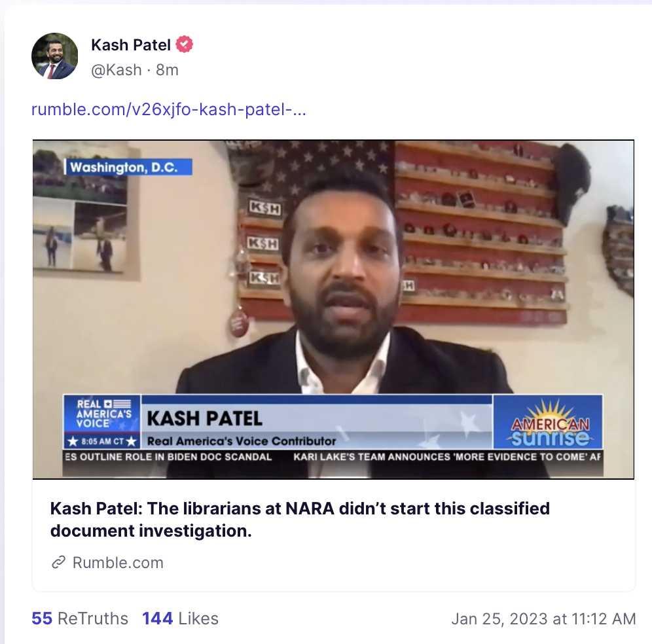
Task: Click the 8:05 AM CT time badge
Action: (x=102, y=441)
